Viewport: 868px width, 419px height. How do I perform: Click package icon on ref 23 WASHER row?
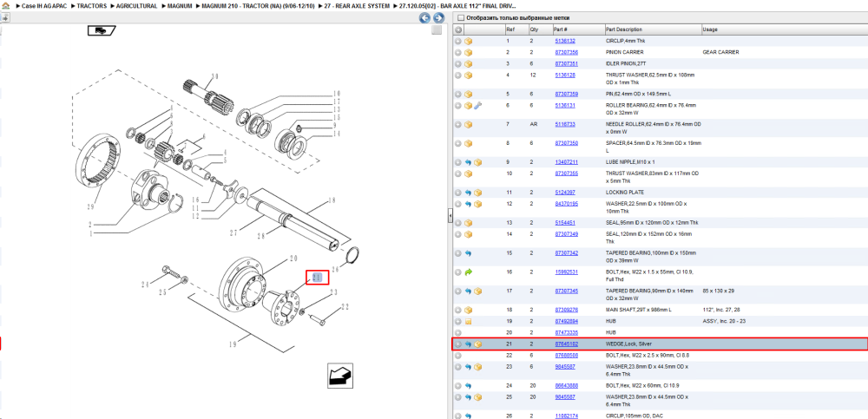478,366
